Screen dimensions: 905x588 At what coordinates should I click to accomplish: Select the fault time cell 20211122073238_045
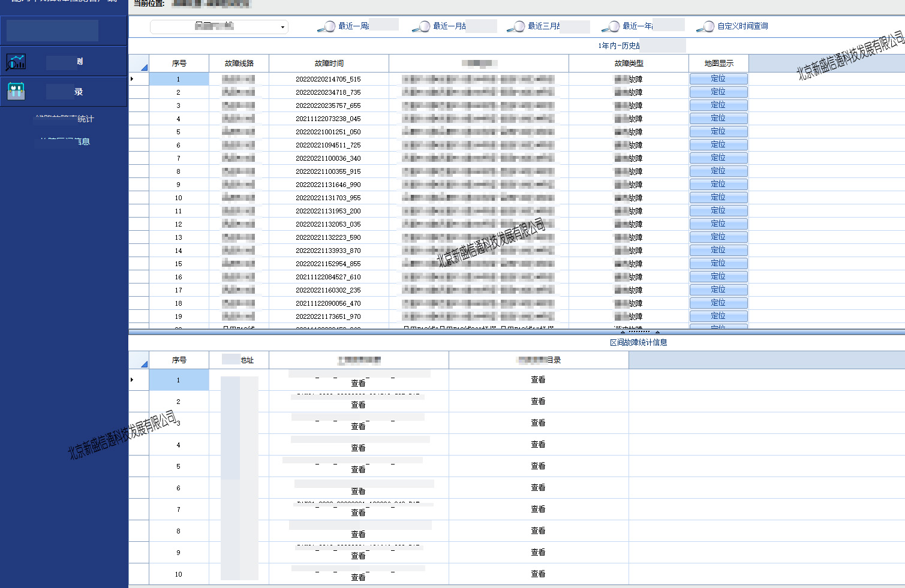[x=329, y=119]
